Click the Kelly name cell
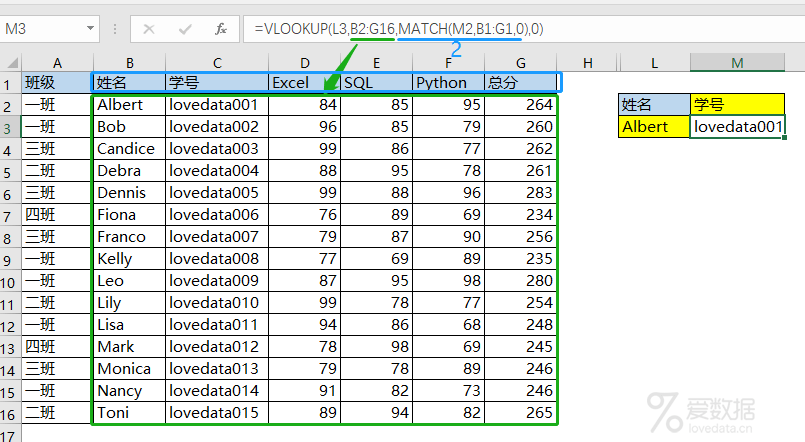The image size is (805, 442). tap(129, 259)
